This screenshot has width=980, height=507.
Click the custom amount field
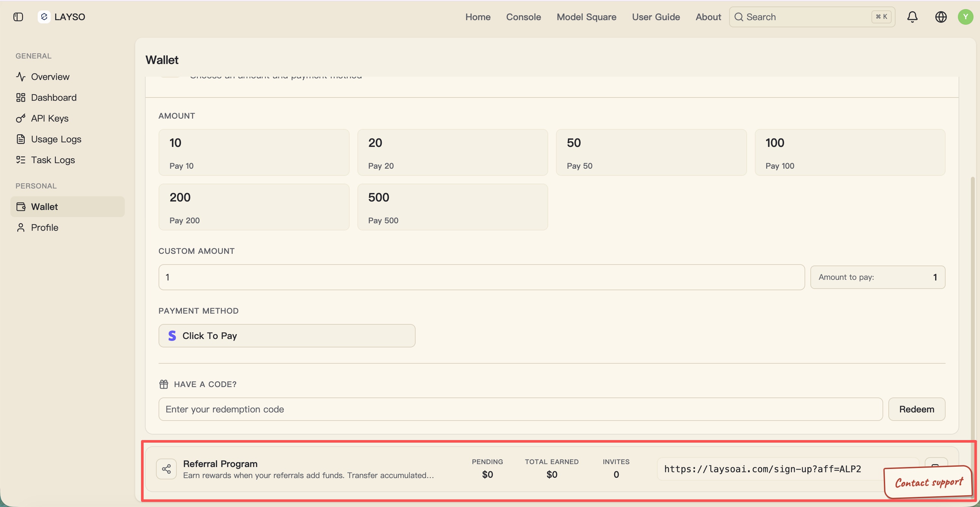click(x=482, y=277)
